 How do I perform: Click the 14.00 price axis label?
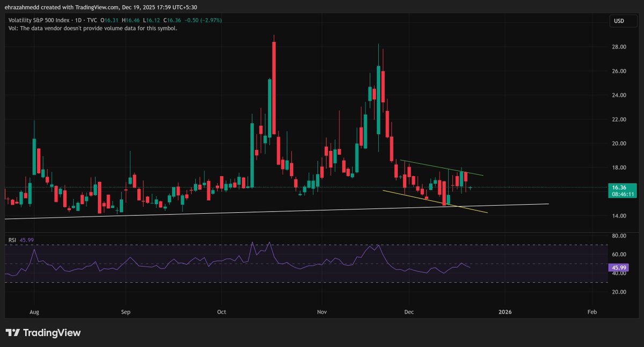point(620,216)
